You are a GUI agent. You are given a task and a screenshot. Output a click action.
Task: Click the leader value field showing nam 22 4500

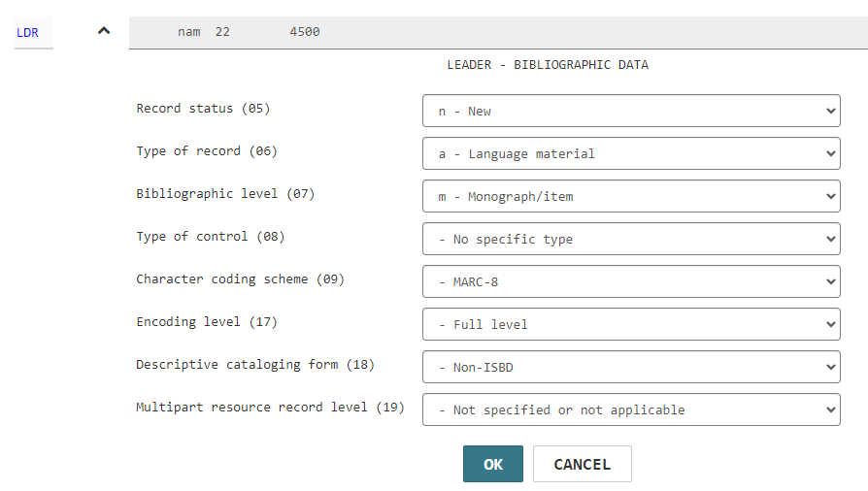click(498, 33)
